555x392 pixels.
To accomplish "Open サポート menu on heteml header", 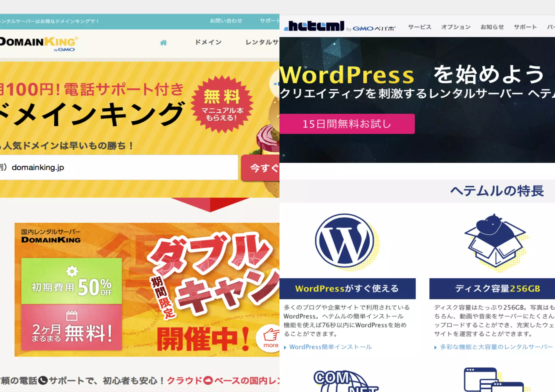I will pyautogui.click(x=525, y=27).
